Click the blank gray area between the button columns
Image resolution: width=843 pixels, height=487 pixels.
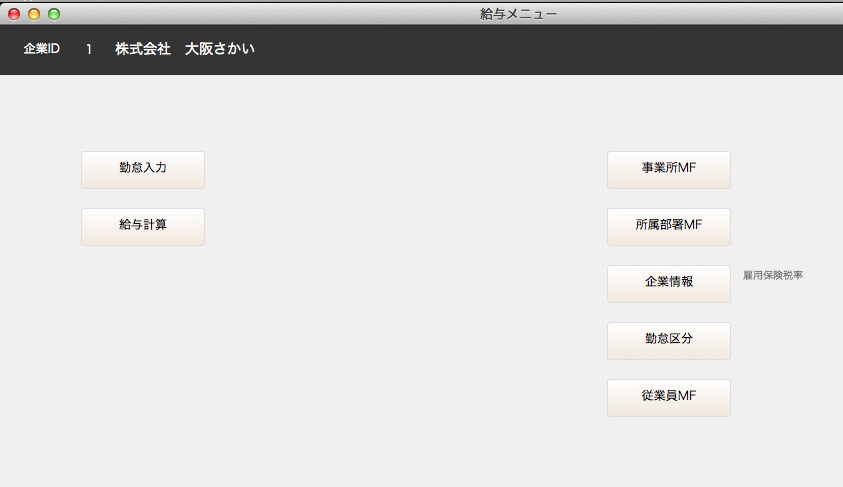(x=400, y=280)
